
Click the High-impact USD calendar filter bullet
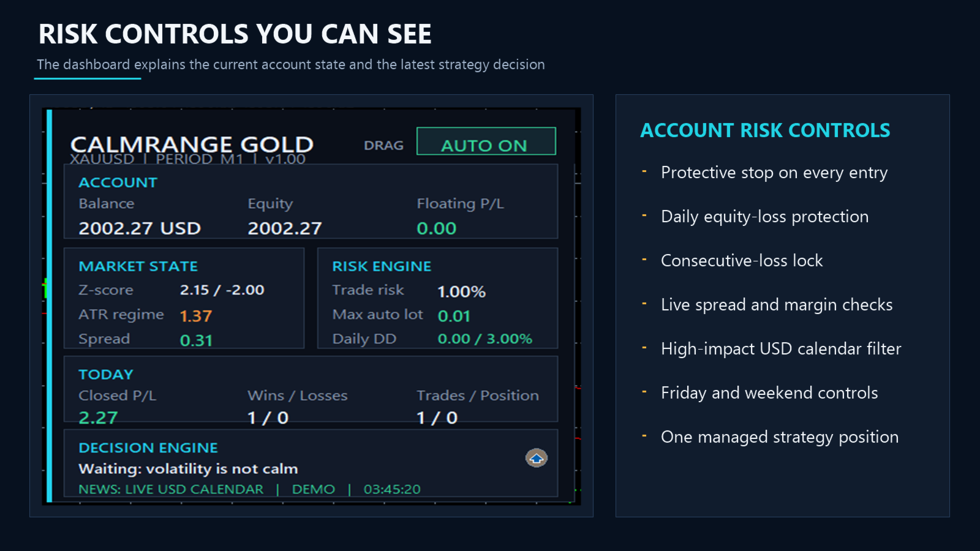pos(781,349)
